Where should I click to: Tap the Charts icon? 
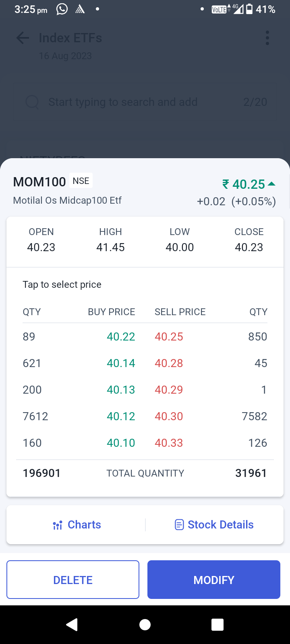(58, 525)
